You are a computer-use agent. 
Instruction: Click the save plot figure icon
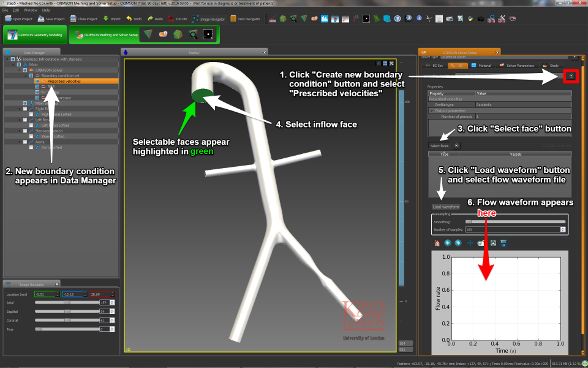(503, 243)
